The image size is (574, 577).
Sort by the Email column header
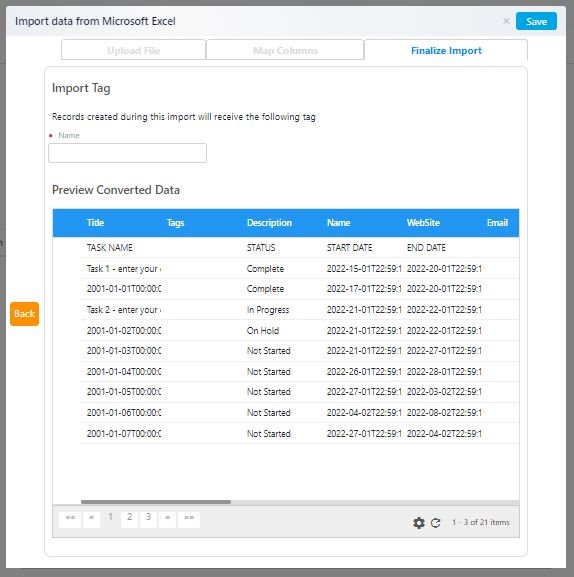point(497,223)
